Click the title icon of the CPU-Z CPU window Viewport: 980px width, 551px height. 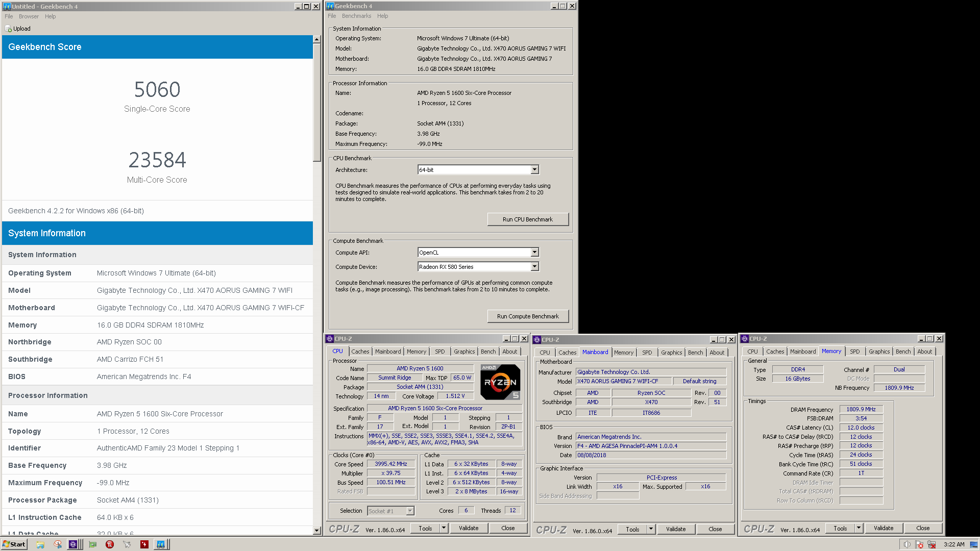330,339
